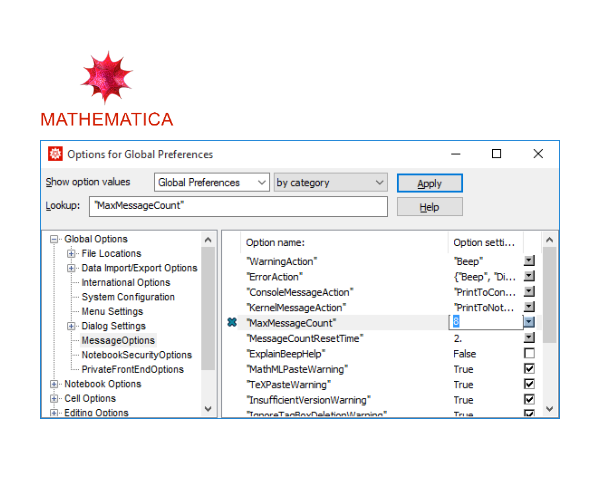Expand the Notebook Options tree node
The height and width of the screenshot is (477, 600).
point(54,384)
